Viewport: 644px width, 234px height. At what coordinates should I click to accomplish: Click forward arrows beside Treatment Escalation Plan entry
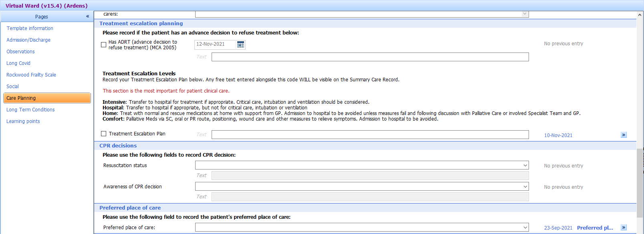[x=624, y=135]
